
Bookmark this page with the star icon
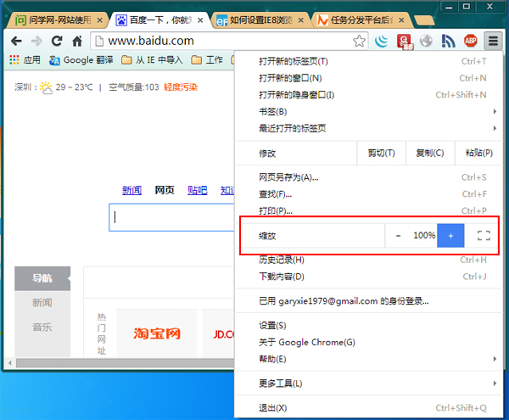[x=359, y=41]
